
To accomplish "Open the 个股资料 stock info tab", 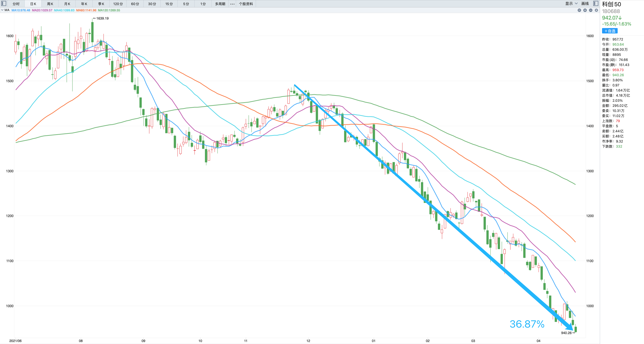I will (x=246, y=4).
